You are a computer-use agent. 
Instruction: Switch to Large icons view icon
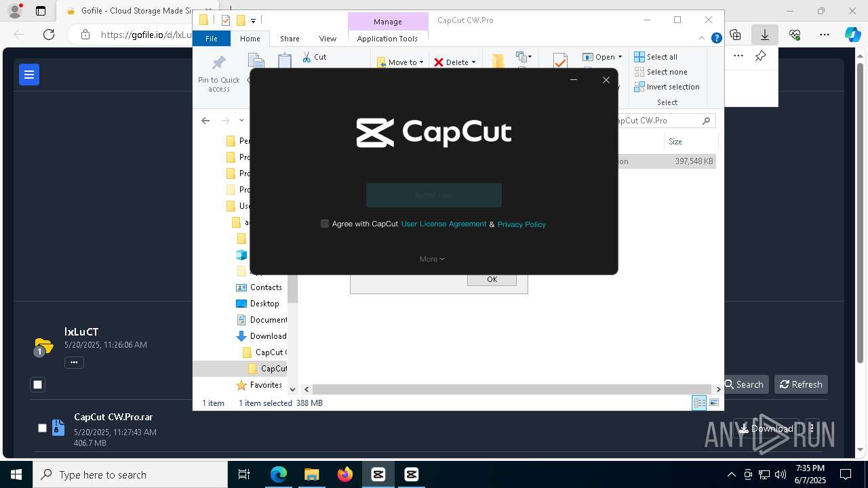click(x=713, y=403)
